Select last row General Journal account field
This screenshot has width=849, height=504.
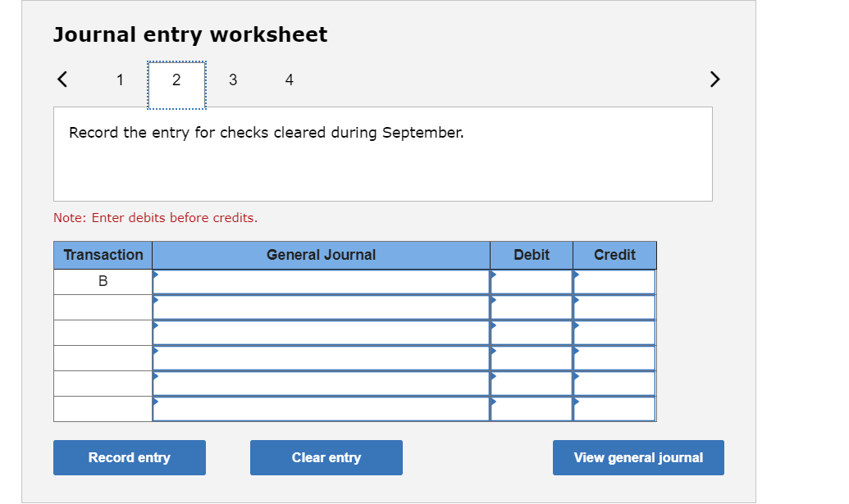[321, 409]
